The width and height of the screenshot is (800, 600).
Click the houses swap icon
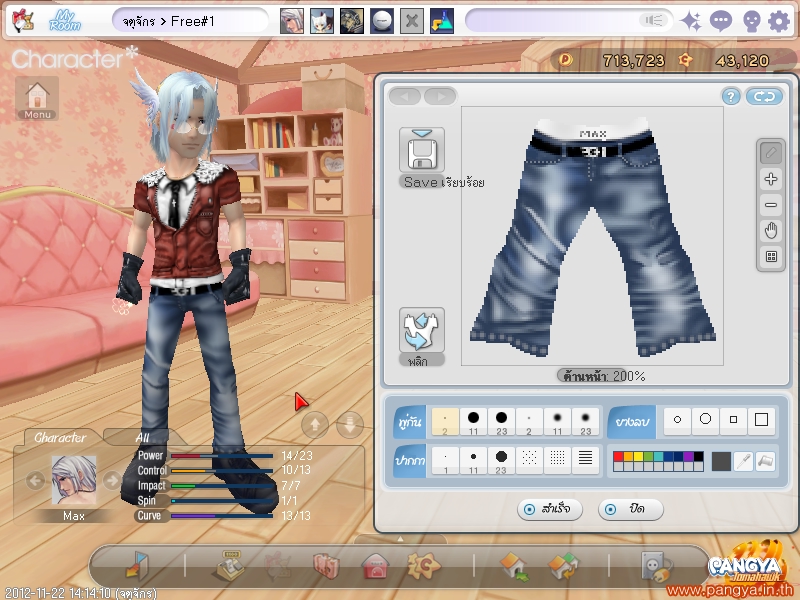(563, 566)
